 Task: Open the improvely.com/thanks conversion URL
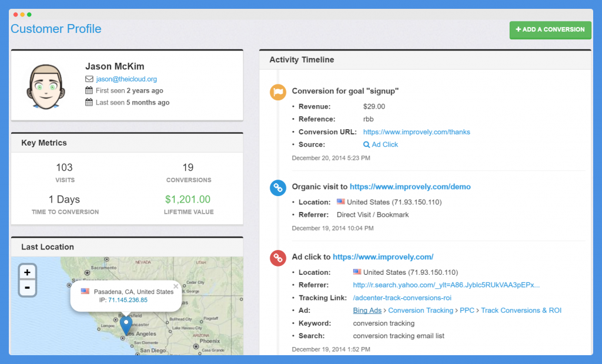coord(417,132)
